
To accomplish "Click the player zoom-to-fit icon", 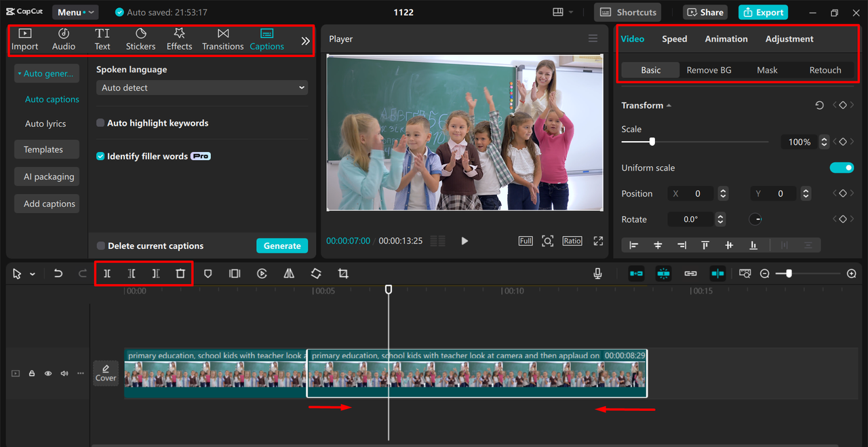I will 547,241.
